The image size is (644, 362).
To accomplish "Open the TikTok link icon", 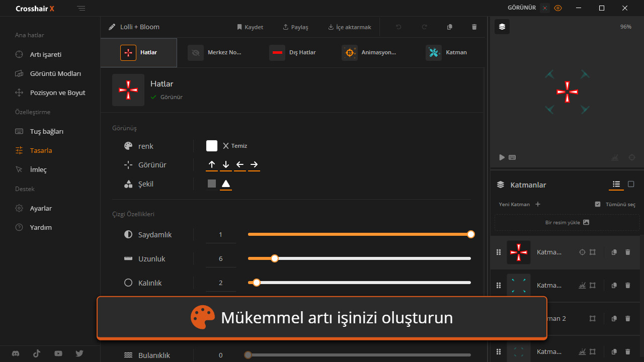I will (x=37, y=353).
